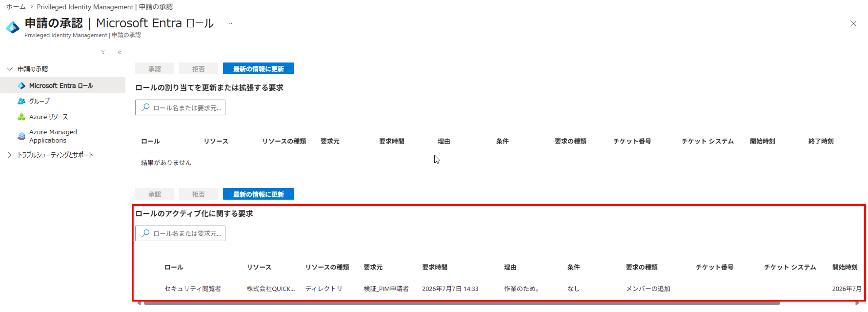The height and width of the screenshot is (312, 868).
Task: Select Microsoft Entra ロール in sidebar
Action: pyautogui.click(x=63, y=86)
